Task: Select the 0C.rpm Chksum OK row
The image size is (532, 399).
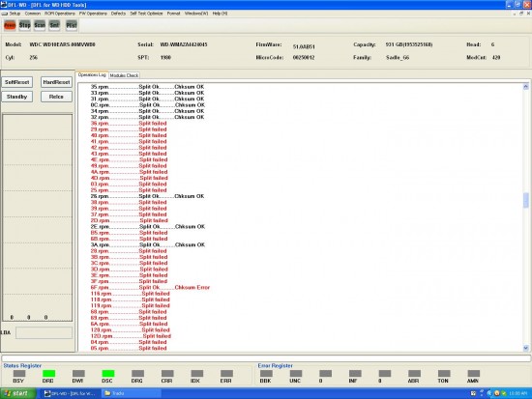Action: click(x=148, y=105)
